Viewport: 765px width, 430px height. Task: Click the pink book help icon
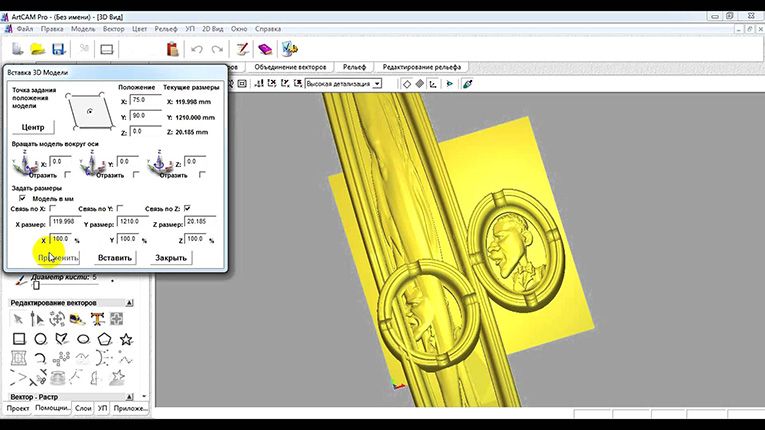(265, 49)
